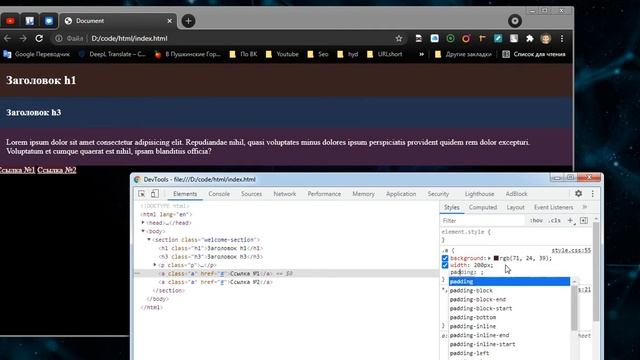Uncheck the width property checkbox
This screenshot has height=360, width=640.
click(x=445, y=265)
